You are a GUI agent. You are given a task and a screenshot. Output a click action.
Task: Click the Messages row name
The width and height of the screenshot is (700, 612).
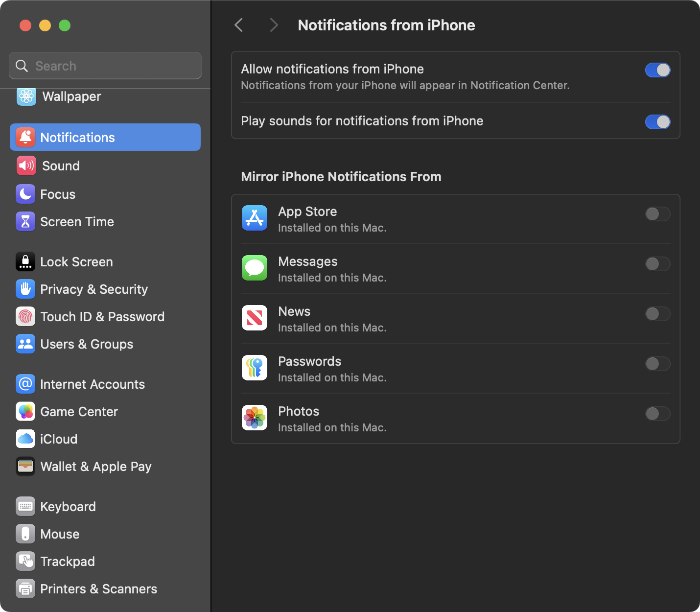click(308, 261)
